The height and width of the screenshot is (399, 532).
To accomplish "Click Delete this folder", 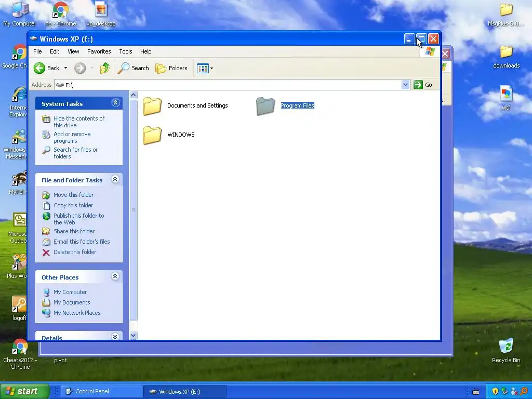I will (75, 252).
